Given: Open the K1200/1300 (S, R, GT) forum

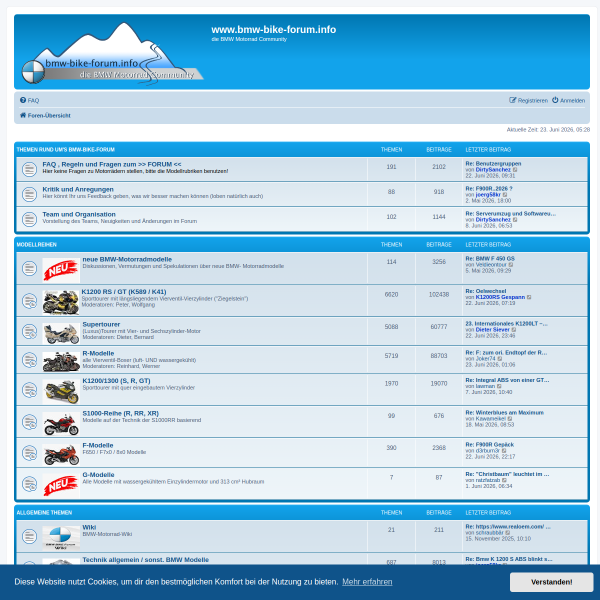Looking at the screenshot, I should pos(116,381).
